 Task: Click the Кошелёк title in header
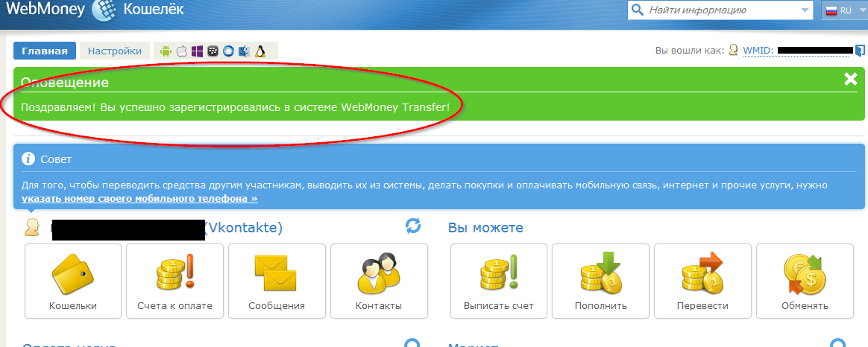pyautogui.click(x=154, y=10)
